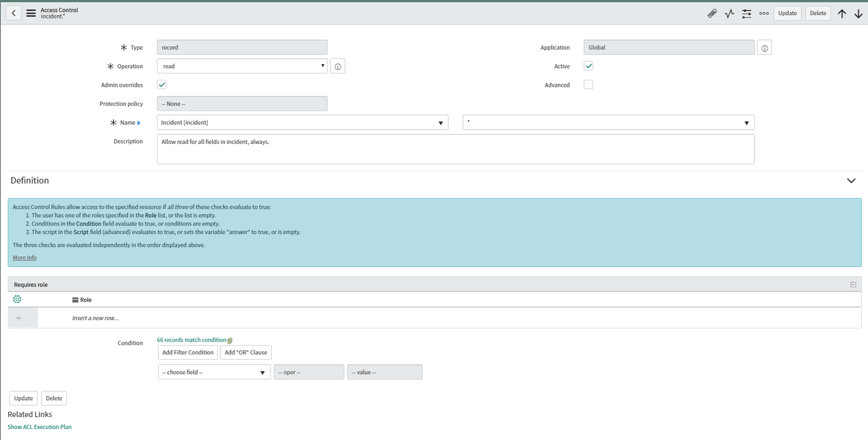Open the Requires role list settings gear
The height and width of the screenshot is (440, 868).
click(17, 299)
